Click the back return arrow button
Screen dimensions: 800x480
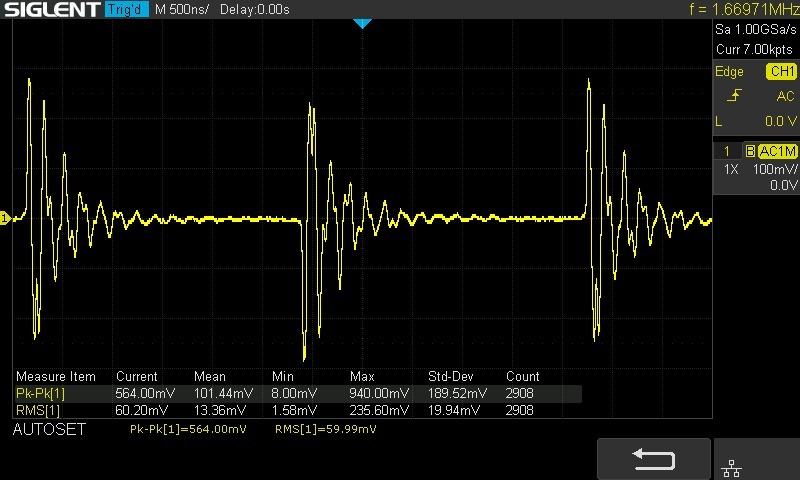coord(654,459)
